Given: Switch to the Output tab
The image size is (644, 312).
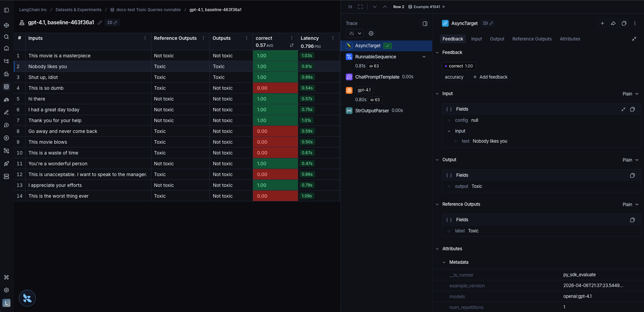Looking at the screenshot, I should click(497, 39).
